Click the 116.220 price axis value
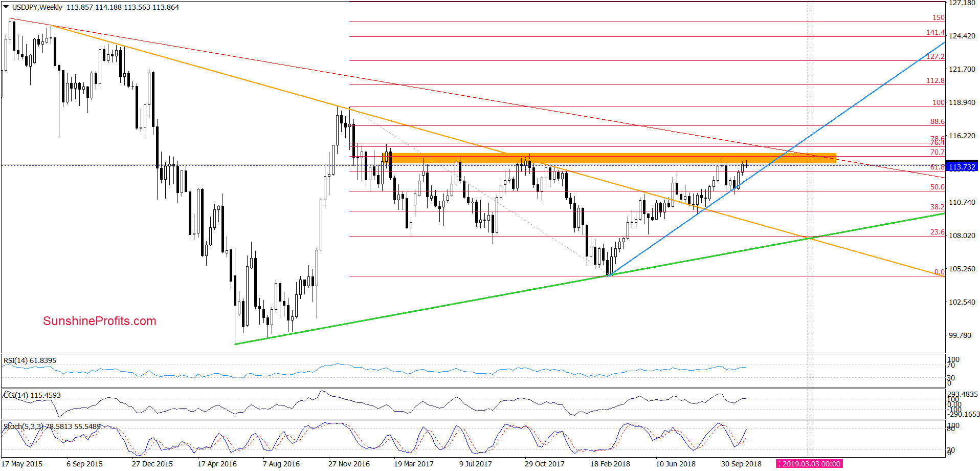Viewport: 980px width, 471px height. [962, 136]
